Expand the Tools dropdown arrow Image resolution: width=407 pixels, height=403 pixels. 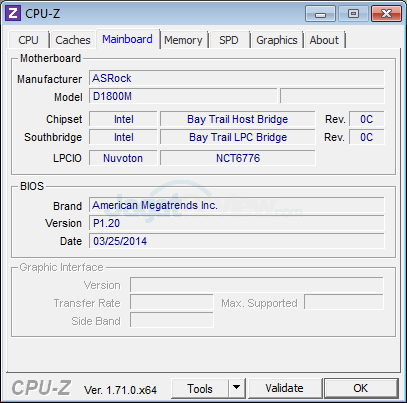tap(237, 388)
